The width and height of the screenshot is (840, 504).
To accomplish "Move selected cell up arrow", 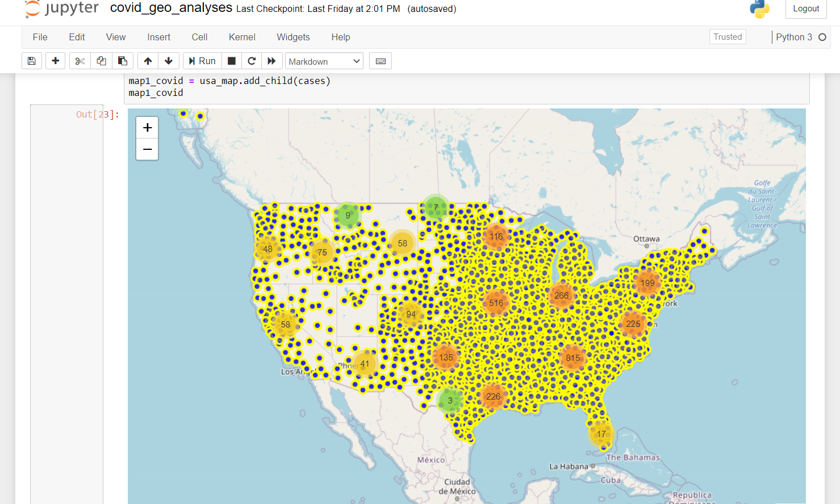I will tap(148, 61).
